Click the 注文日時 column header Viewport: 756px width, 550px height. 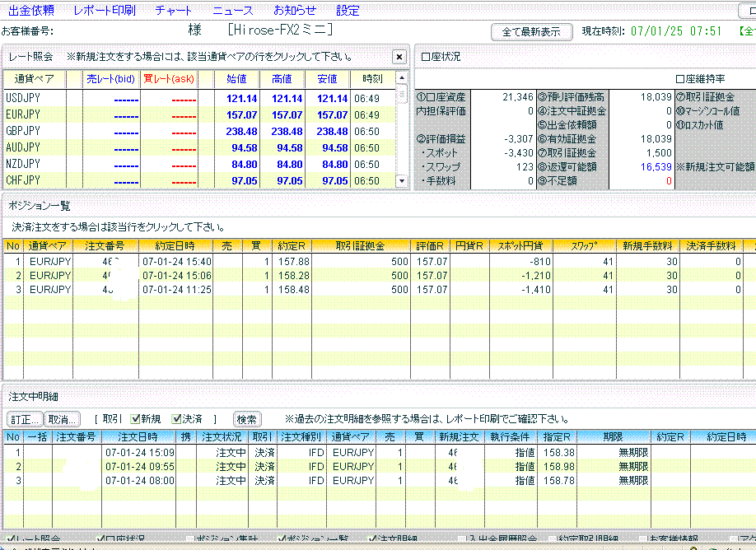pyautogui.click(x=138, y=437)
